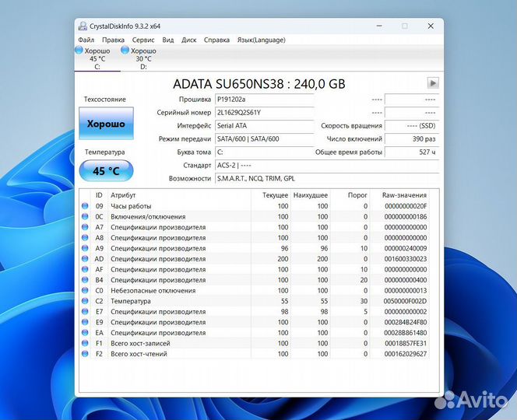
Task: Click the Serial ATA interface field
Action: pyautogui.click(x=264, y=126)
